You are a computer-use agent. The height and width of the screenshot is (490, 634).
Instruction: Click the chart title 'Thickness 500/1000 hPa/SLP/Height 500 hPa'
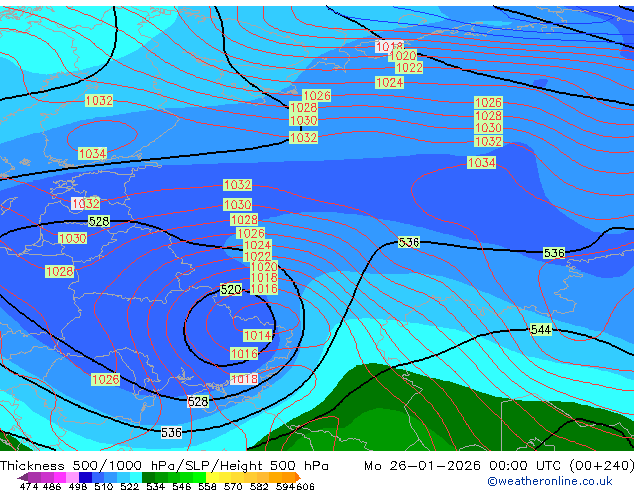pos(164,465)
